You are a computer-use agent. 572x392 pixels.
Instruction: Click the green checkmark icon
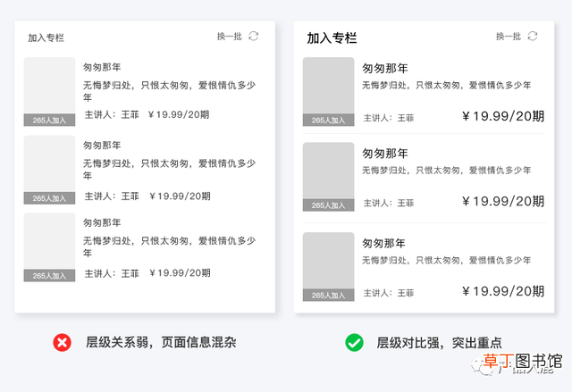coord(354,343)
